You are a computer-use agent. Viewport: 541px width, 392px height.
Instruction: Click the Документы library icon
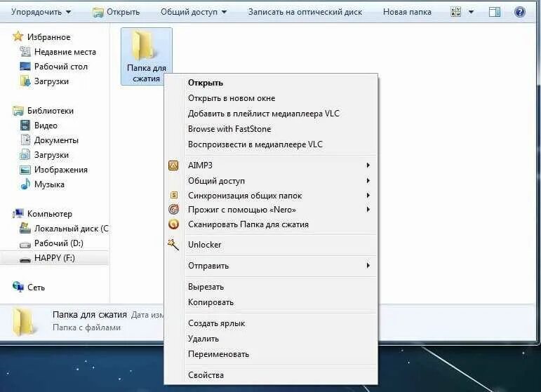(x=25, y=140)
